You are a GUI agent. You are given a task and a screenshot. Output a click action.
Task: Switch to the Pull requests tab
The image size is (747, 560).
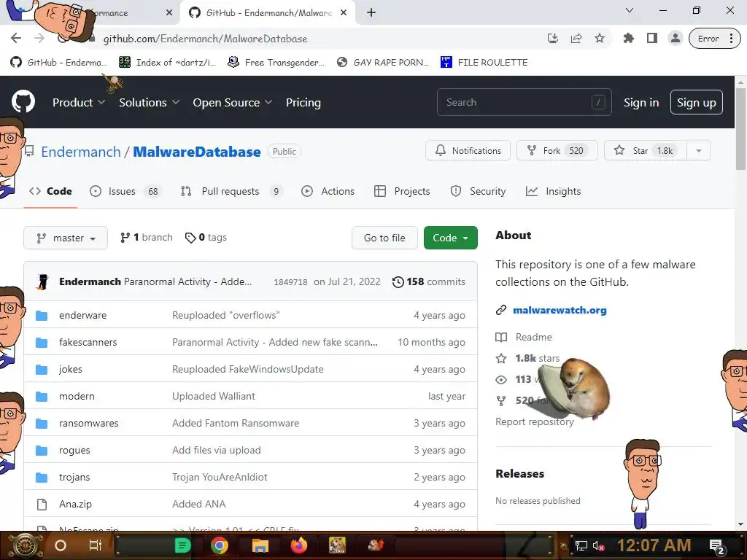click(x=231, y=192)
